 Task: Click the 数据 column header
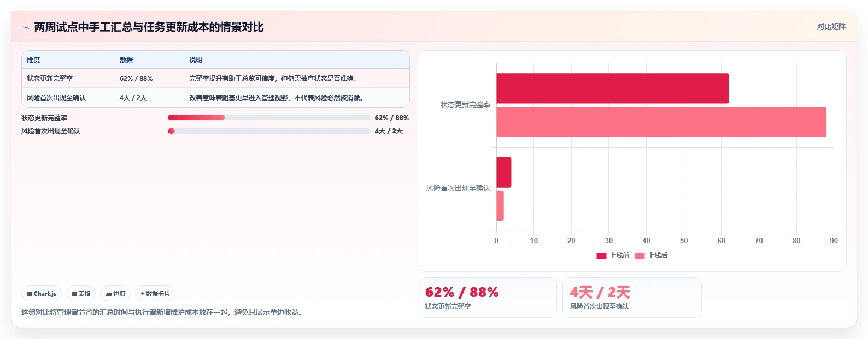[x=126, y=60]
